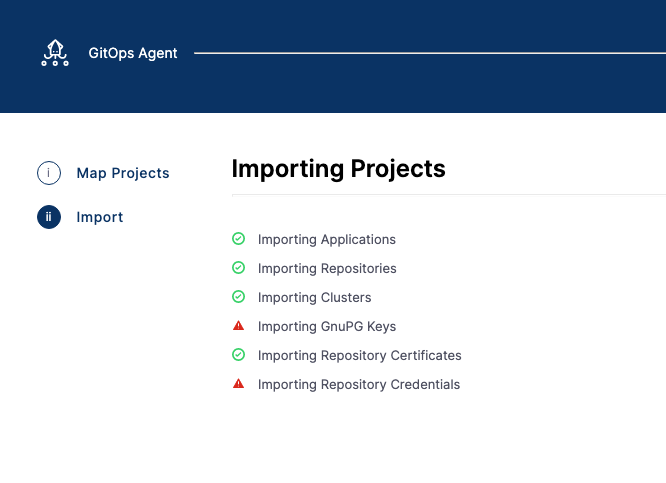The image size is (666, 483).
Task: Go to the Map Projects step
Action: coord(123,173)
